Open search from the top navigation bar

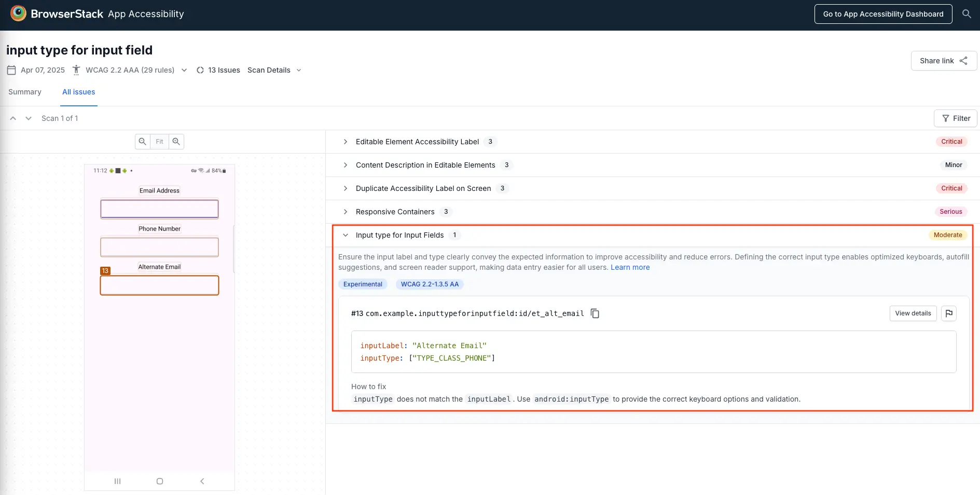point(967,14)
